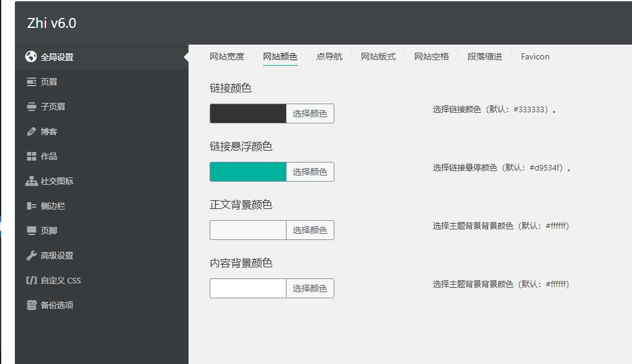The image size is (632, 364).
Task: Select 侧边栏 menu entry
Action: [x=102, y=206]
